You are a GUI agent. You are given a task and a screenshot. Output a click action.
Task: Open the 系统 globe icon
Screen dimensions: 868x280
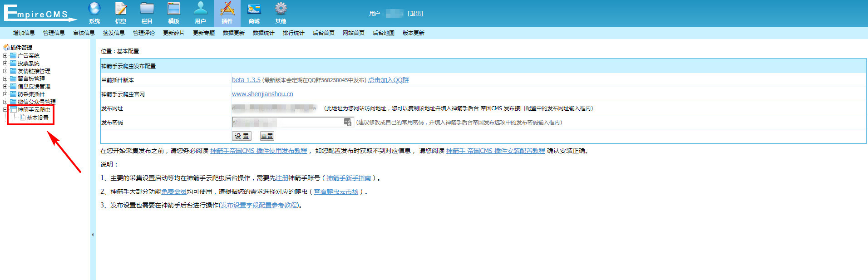(94, 9)
